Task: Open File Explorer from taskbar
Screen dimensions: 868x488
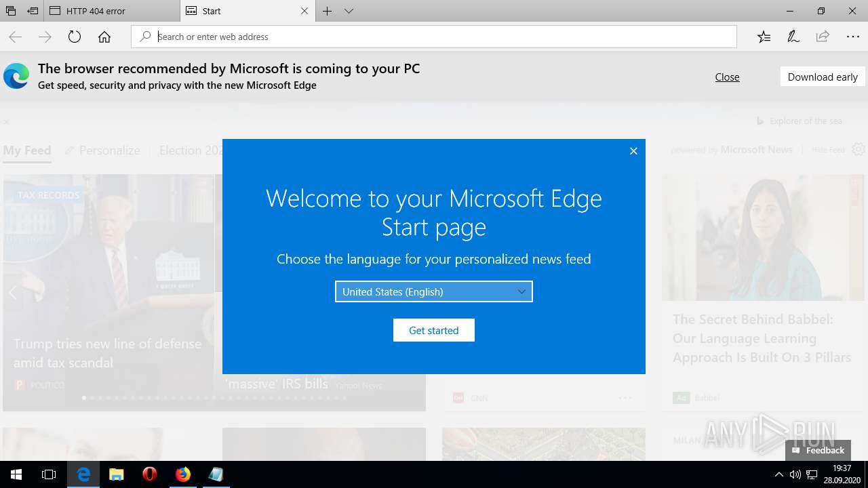Action: [x=117, y=474]
